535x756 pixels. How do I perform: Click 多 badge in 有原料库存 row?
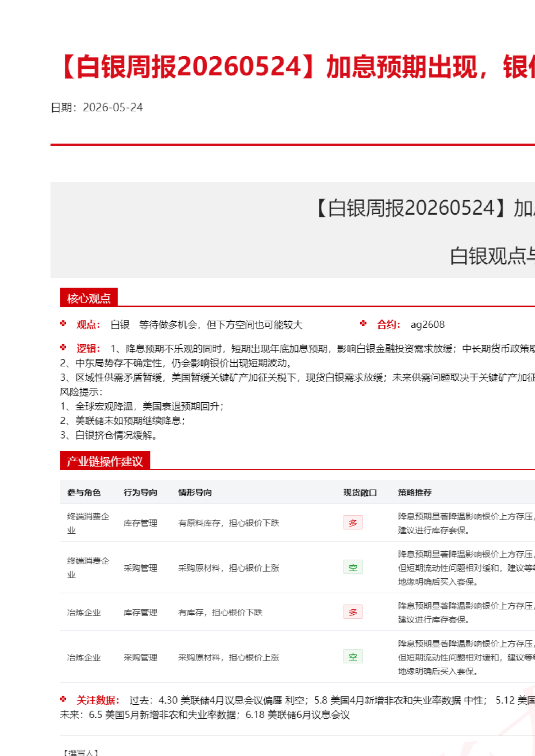353,522
